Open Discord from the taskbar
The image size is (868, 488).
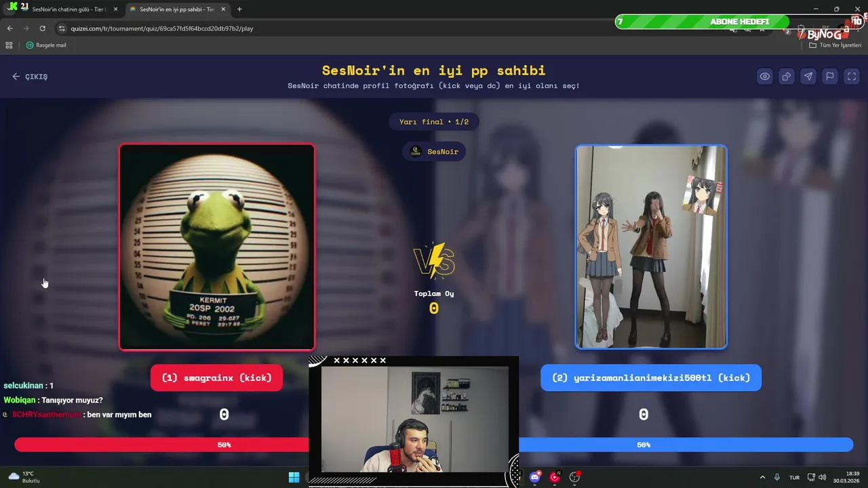coord(535,477)
